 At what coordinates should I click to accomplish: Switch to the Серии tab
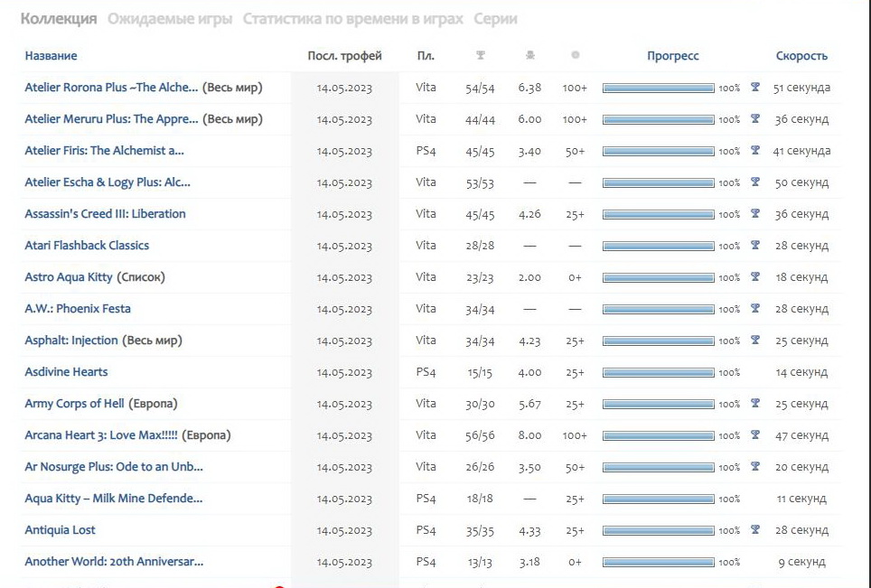coord(495,19)
